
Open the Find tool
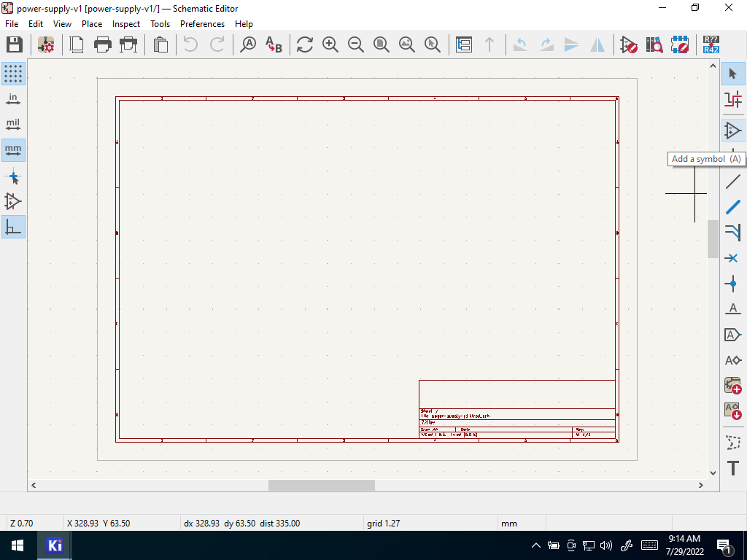click(x=248, y=44)
